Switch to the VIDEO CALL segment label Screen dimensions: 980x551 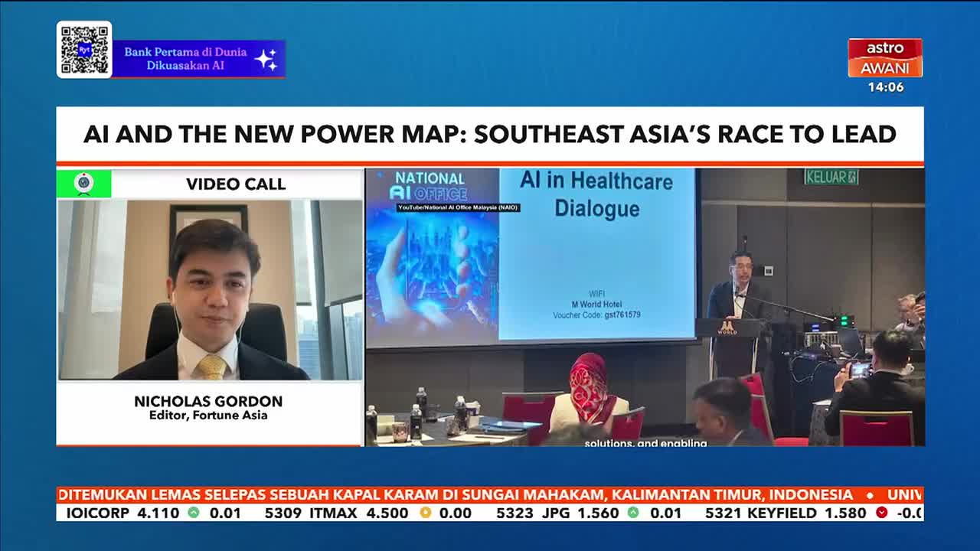pos(235,184)
